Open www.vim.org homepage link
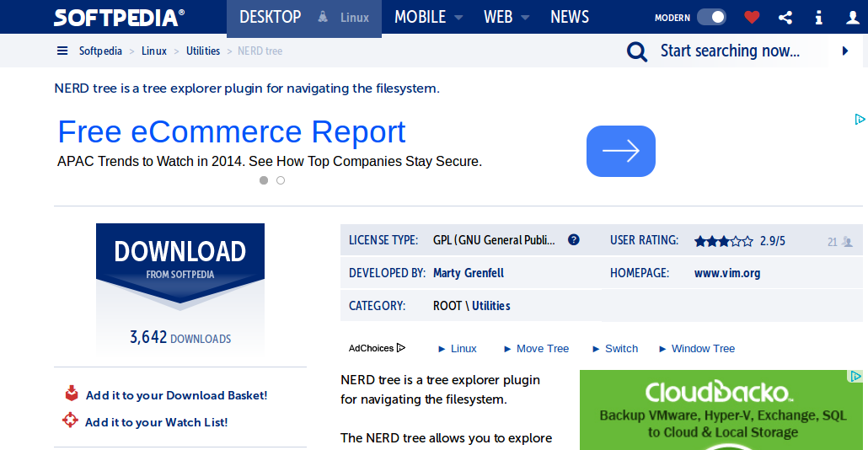Screen dimensions: 868x450 click(726, 273)
